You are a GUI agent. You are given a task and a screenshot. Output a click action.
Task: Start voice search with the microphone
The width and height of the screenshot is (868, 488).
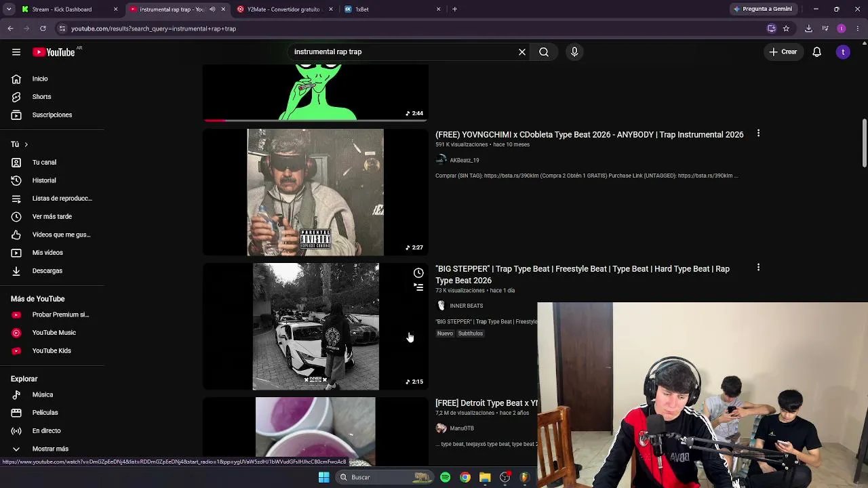tap(574, 52)
